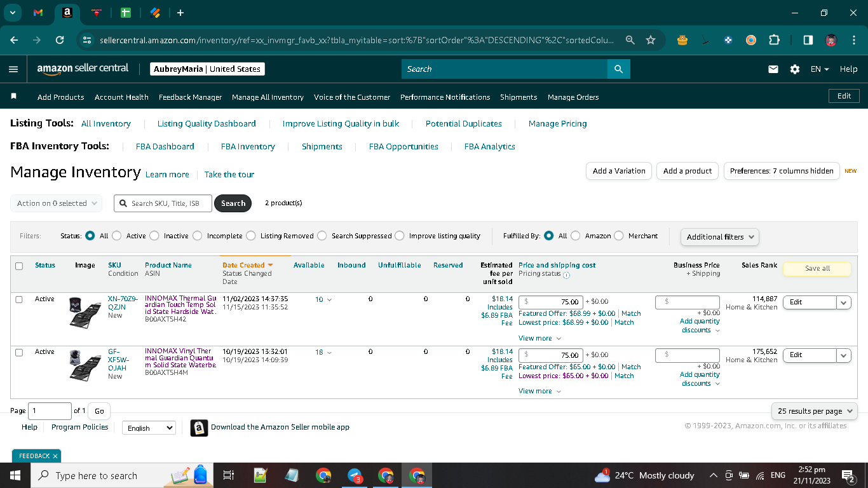Open the Edit dropdown arrow for GF-XF5W-OJAH
The image size is (868, 488).
844,355
